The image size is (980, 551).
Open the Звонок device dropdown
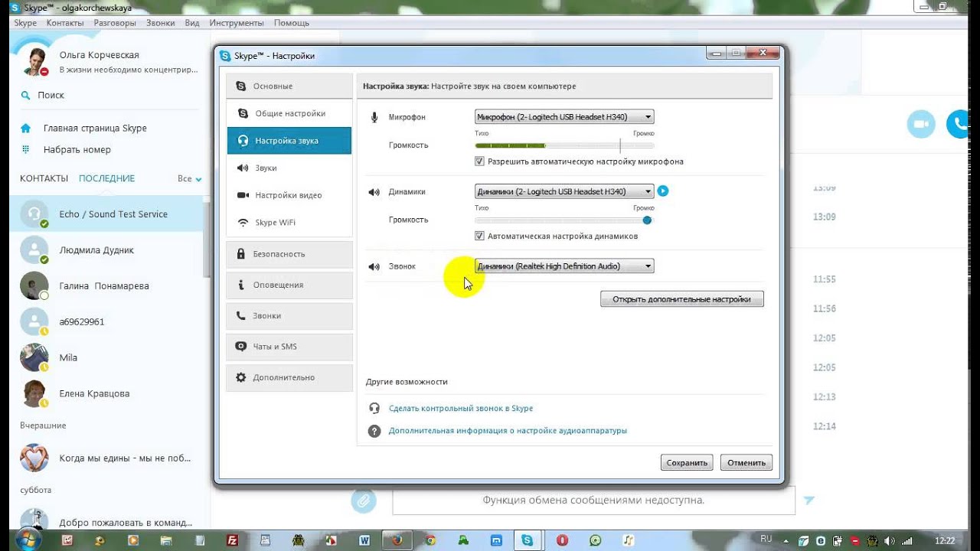(x=564, y=266)
